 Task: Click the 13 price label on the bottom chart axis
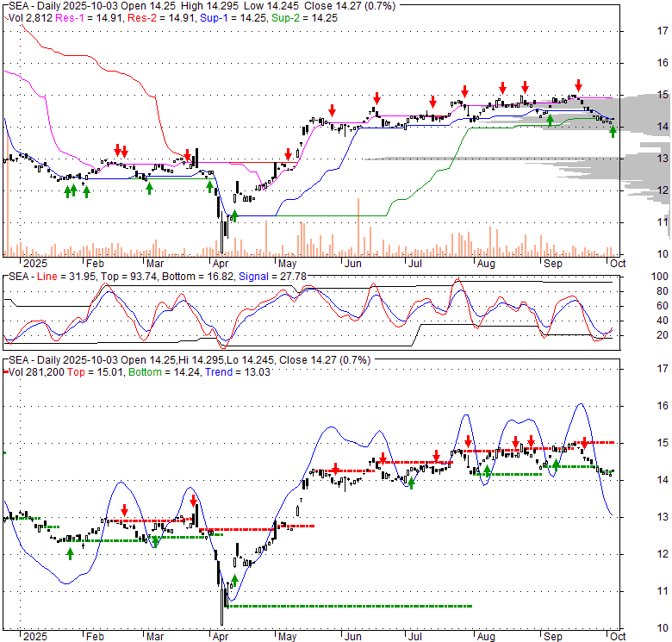(x=663, y=517)
